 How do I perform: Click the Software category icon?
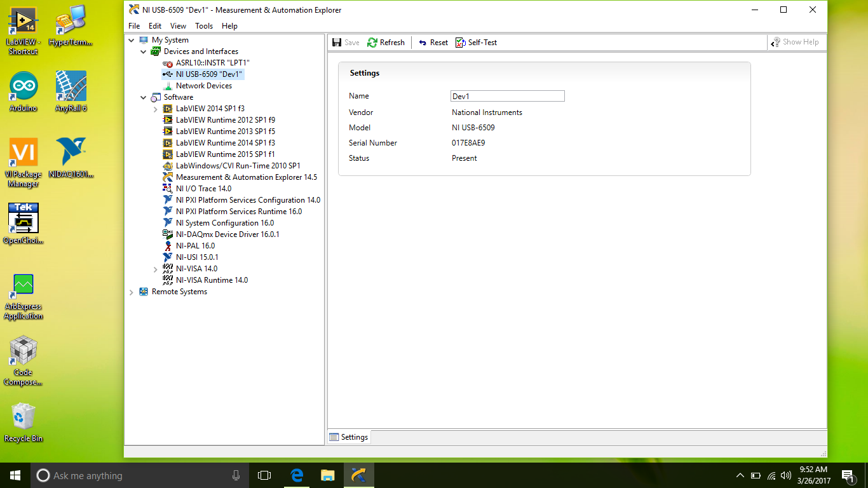click(x=156, y=97)
